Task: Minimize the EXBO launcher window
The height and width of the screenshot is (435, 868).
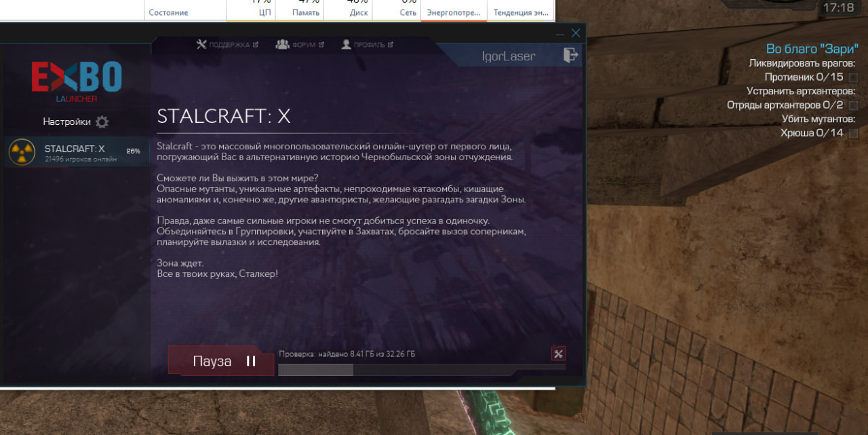Action: [x=560, y=33]
